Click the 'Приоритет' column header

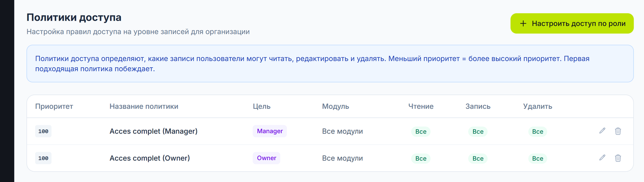(54, 106)
